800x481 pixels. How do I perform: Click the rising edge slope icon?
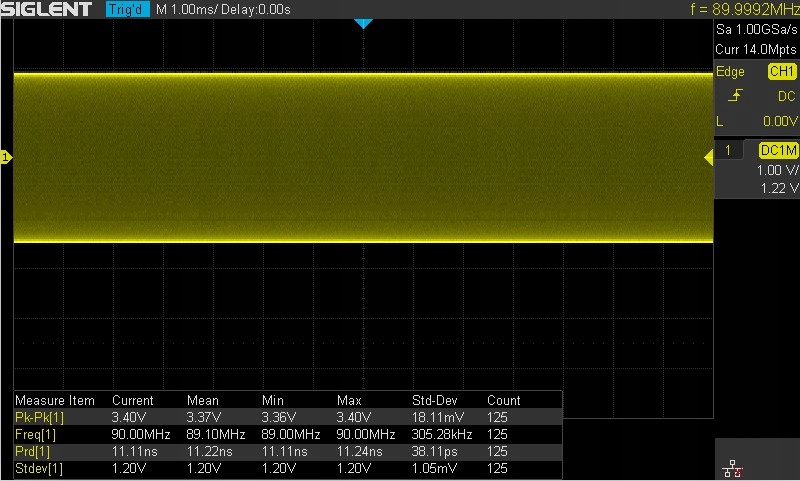(735, 95)
